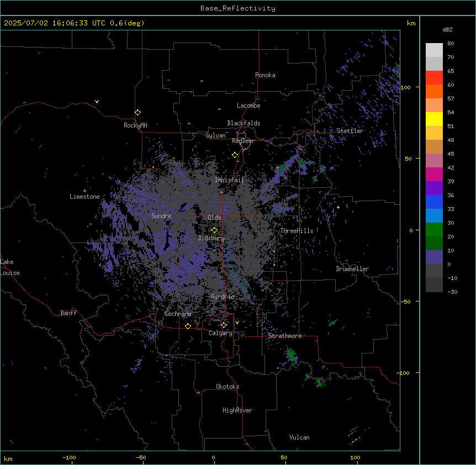
Task: Click the Cochrane town label
Action: [x=178, y=314]
